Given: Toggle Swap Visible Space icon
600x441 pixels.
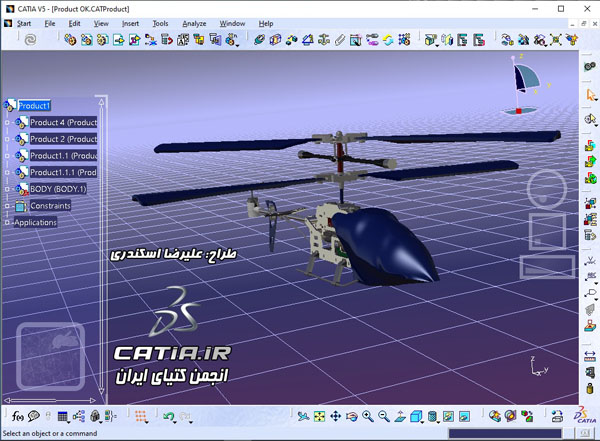Looking at the screenshot, I should pyautogui.click(x=464, y=416).
